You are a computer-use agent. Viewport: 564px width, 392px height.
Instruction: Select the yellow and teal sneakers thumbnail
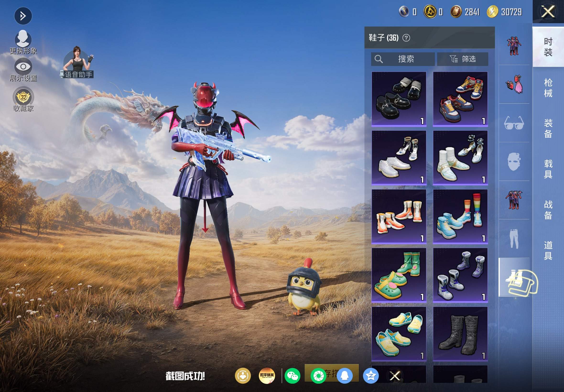399,334
